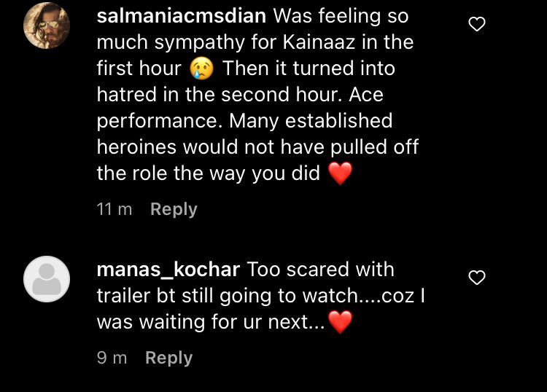Click the 11 m timestamp

pyautogui.click(x=115, y=209)
